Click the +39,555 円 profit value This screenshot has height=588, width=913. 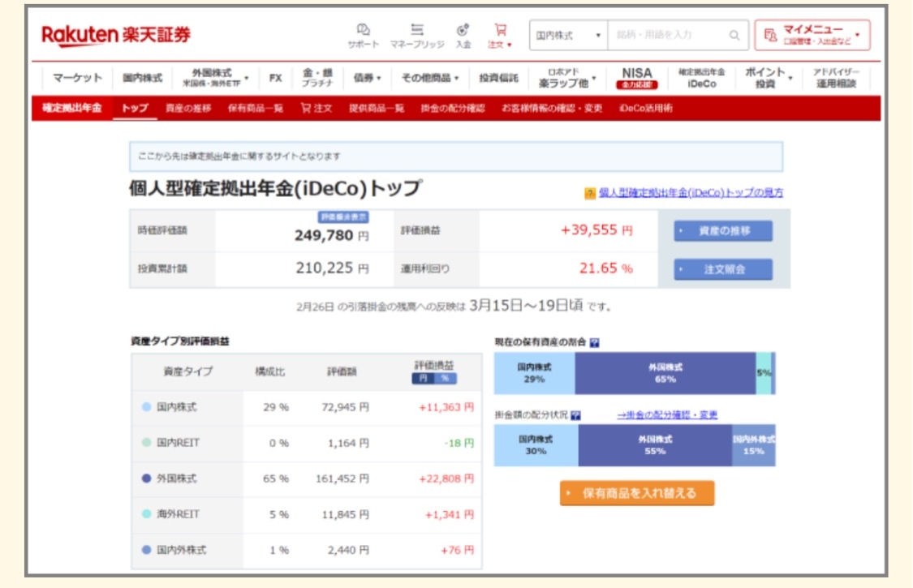tap(596, 230)
